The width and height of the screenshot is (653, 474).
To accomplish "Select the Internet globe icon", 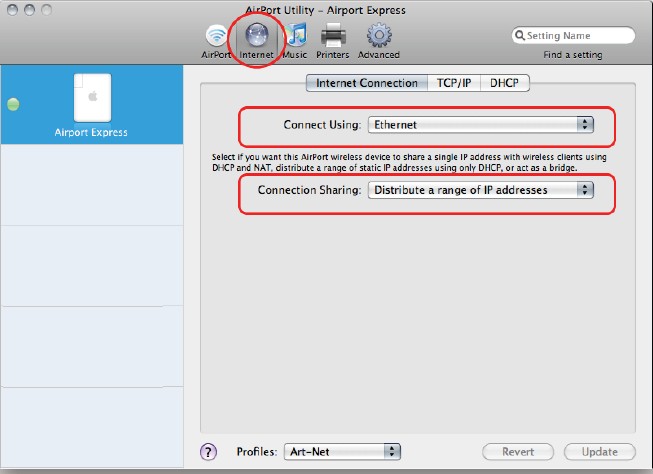I will [x=257, y=35].
